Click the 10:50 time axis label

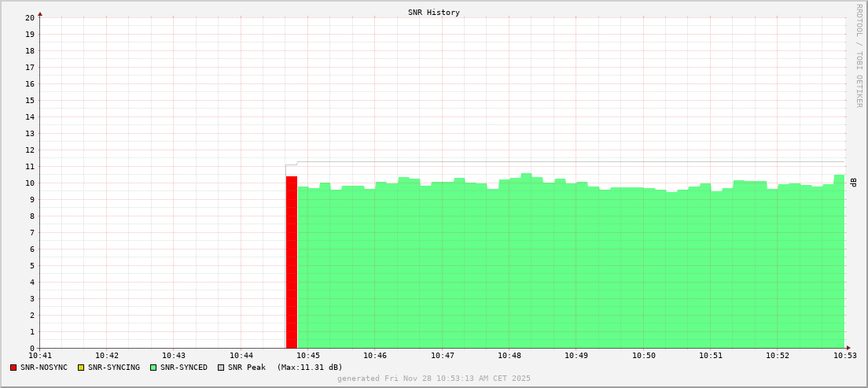(643, 356)
